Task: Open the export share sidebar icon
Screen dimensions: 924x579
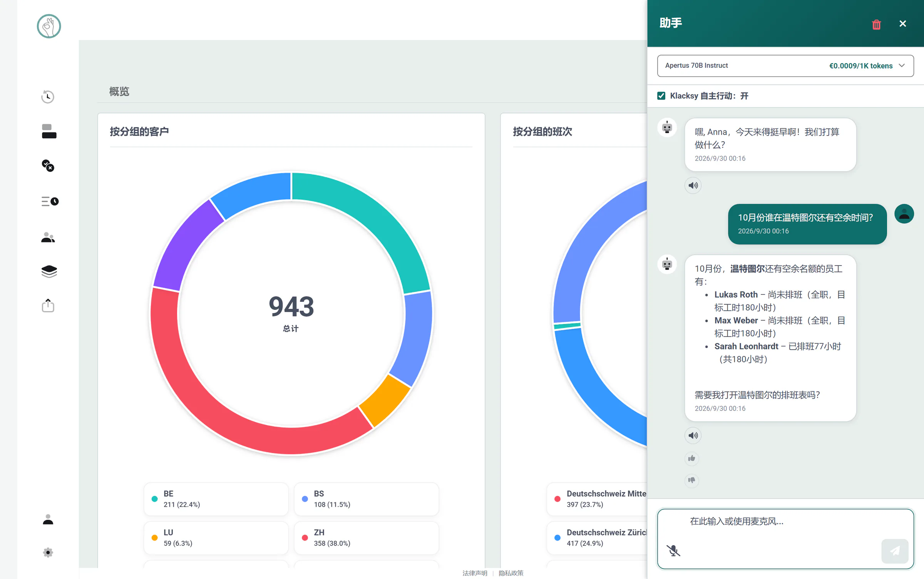Action: coord(48,305)
